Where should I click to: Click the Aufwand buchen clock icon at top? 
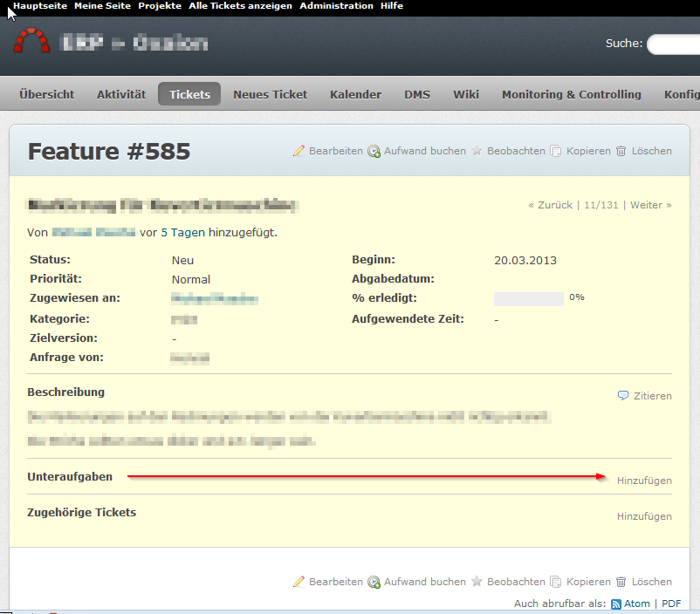(x=374, y=151)
